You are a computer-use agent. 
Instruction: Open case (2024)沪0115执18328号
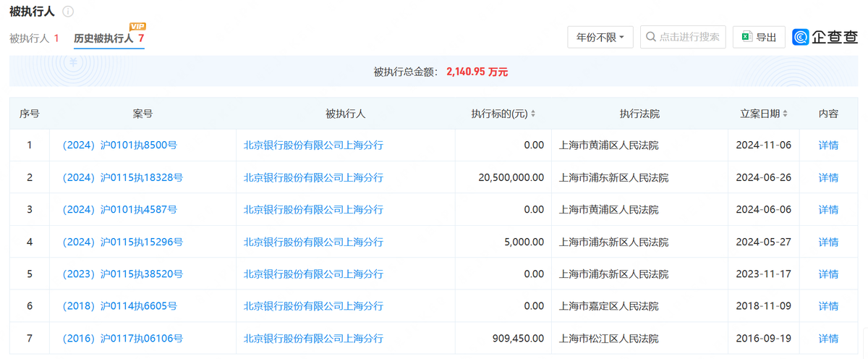pyautogui.click(x=122, y=177)
